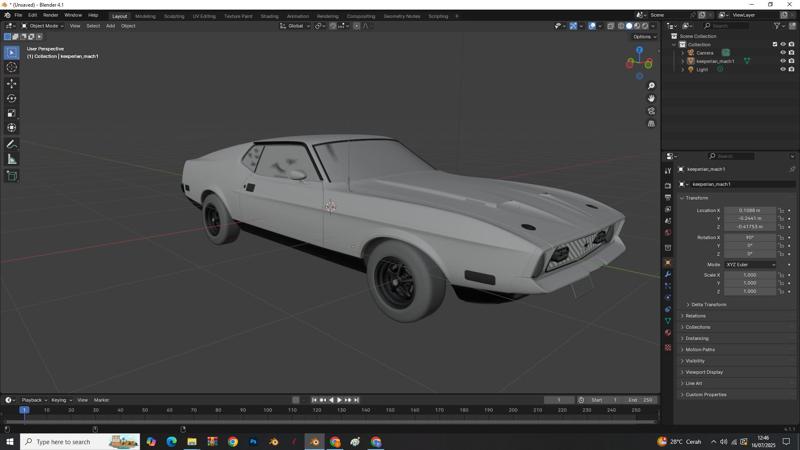
Task: Open the File menu
Action: pos(18,15)
